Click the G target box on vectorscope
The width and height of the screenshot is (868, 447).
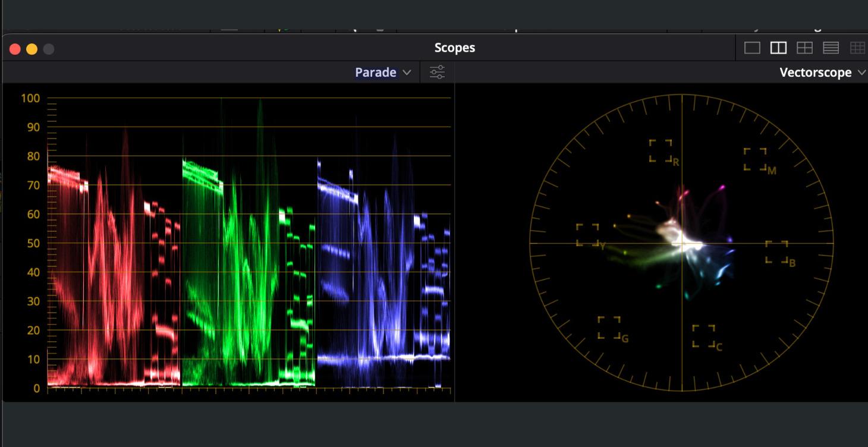coord(609,328)
